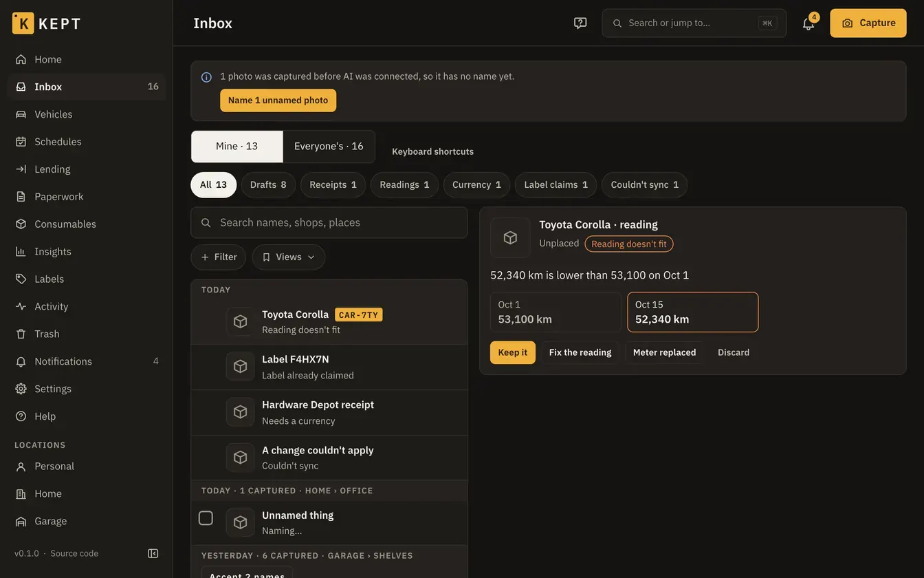The height and width of the screenshot is (578, 924).
Task: Open Paperwork document icon in sidebar
Action: pyautogui.click(x=21, y=197)
